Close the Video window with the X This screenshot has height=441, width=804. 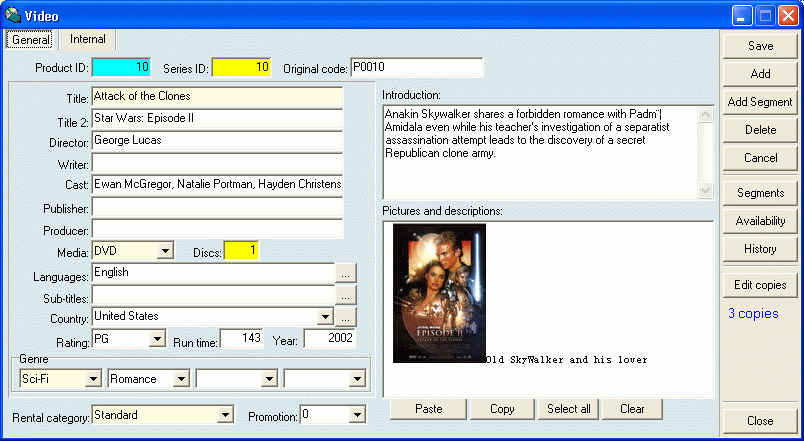click(x=788, y=16)
